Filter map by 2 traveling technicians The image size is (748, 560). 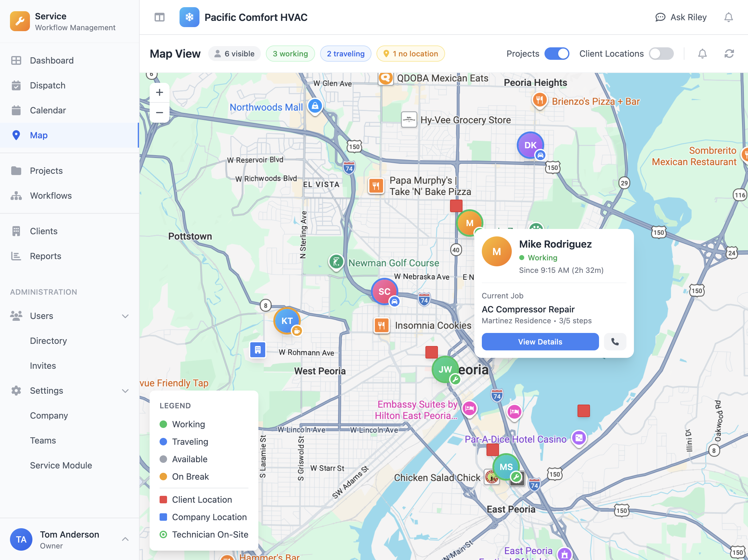[346, 53]
